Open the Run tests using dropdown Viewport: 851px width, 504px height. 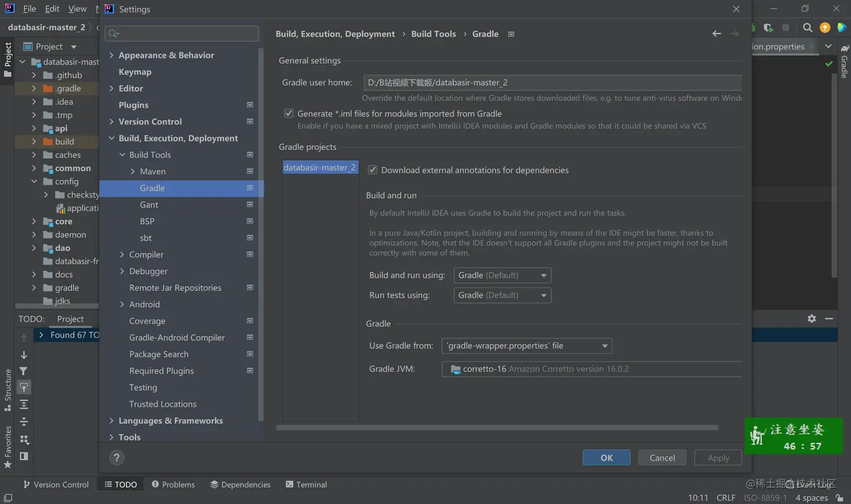(502, 295)
